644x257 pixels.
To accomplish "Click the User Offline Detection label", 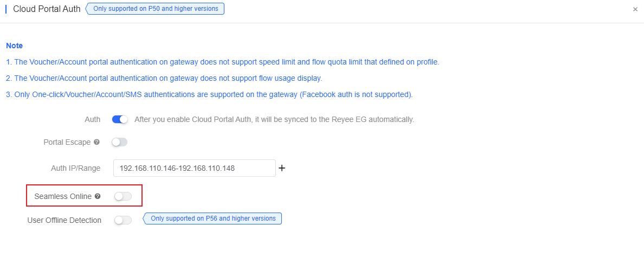I will pyautogui.click(x=65, y=220).
